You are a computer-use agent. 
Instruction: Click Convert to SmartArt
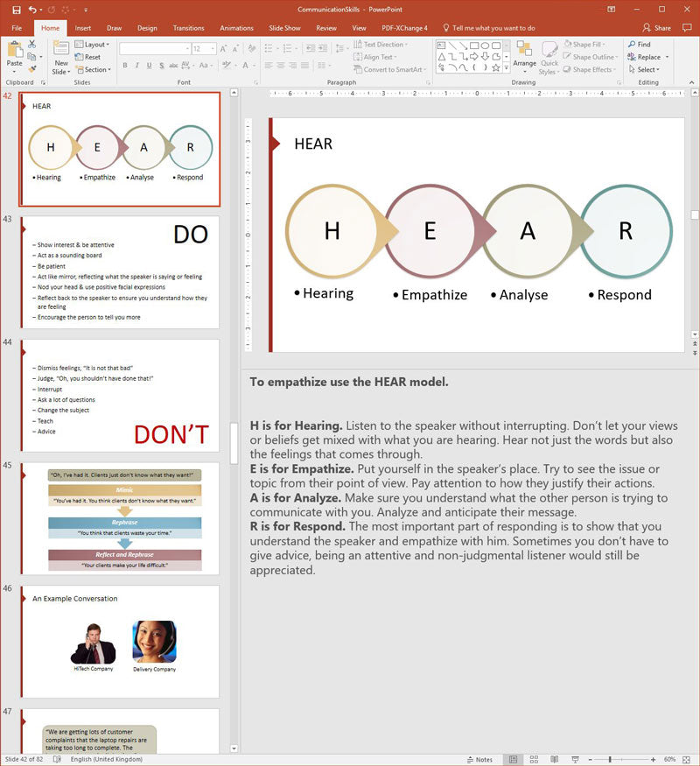(389, 69)
